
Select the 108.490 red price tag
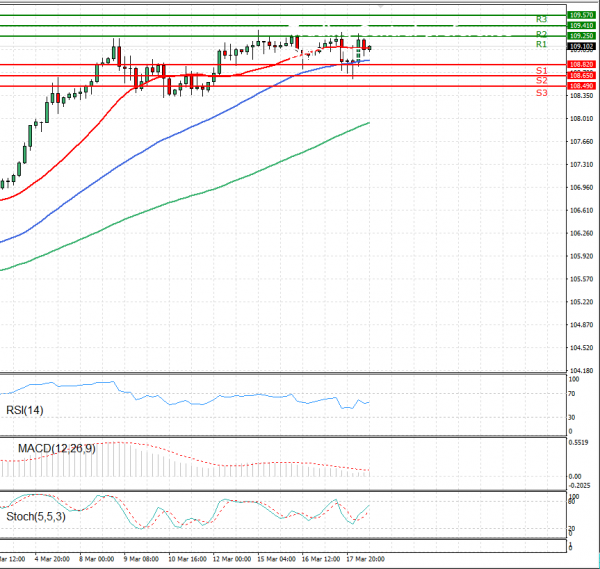pos(581,86)
